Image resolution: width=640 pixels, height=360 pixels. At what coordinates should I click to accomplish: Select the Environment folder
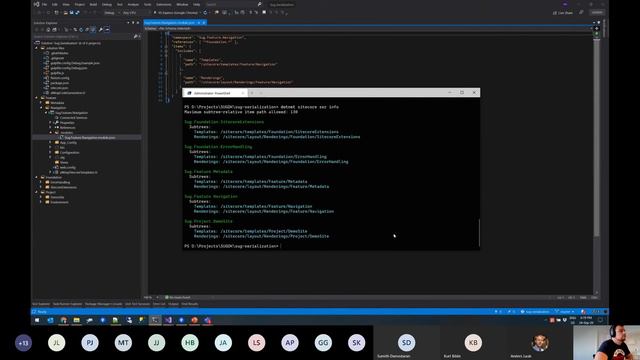(x=59, y=202)
